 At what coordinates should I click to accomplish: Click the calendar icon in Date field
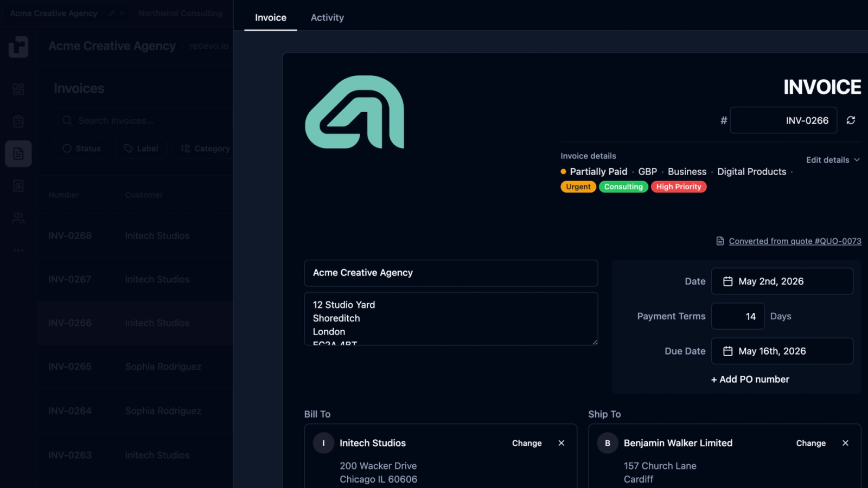click(x=728, y=281)
